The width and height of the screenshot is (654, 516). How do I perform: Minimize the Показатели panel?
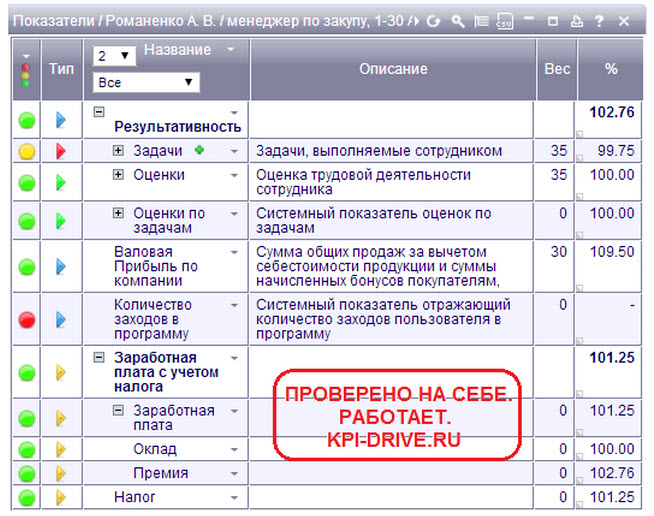tap(529, 19)
